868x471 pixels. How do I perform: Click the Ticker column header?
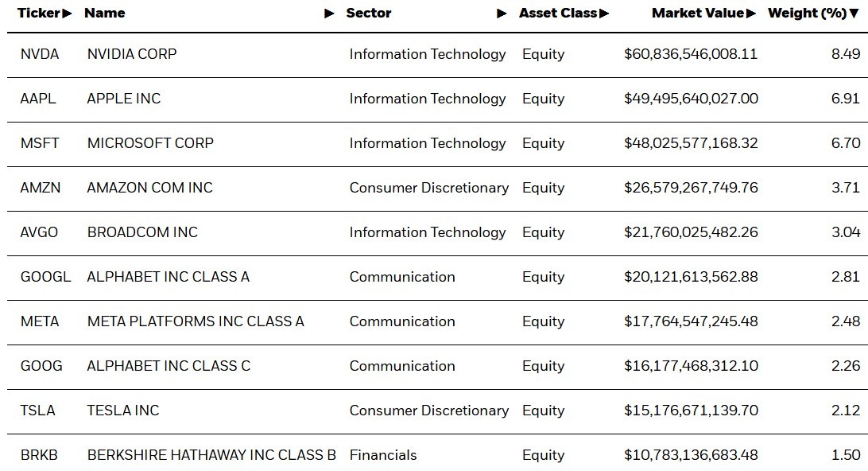(x=38, y=14)
